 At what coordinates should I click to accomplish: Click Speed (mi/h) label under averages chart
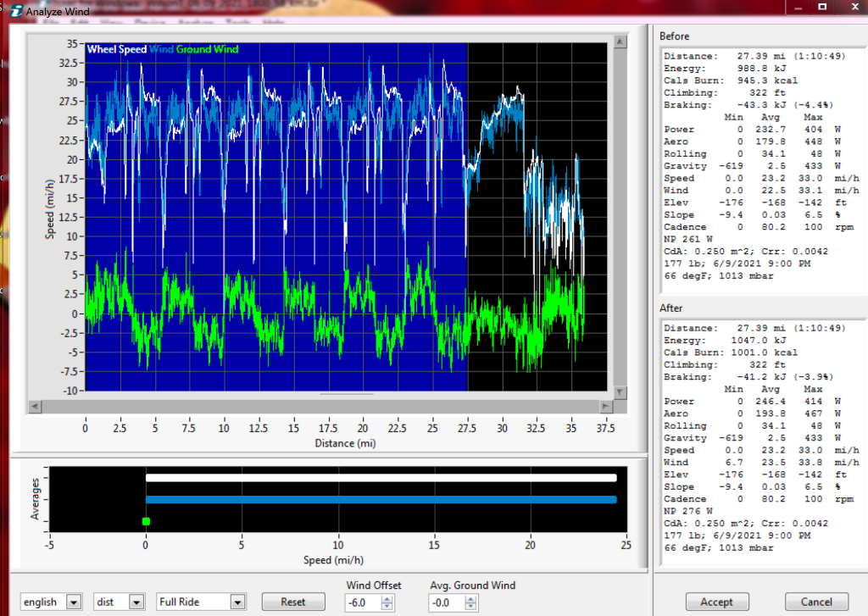[333, 560]
